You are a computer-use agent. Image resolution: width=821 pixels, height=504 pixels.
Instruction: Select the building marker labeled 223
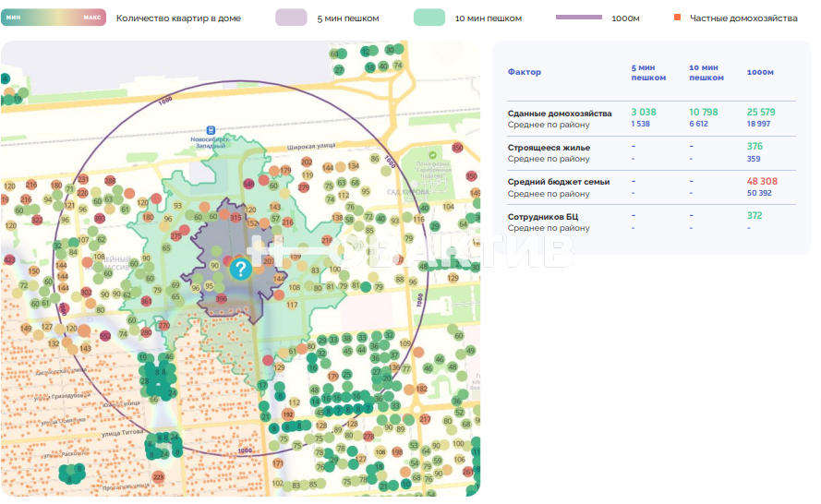158,477
